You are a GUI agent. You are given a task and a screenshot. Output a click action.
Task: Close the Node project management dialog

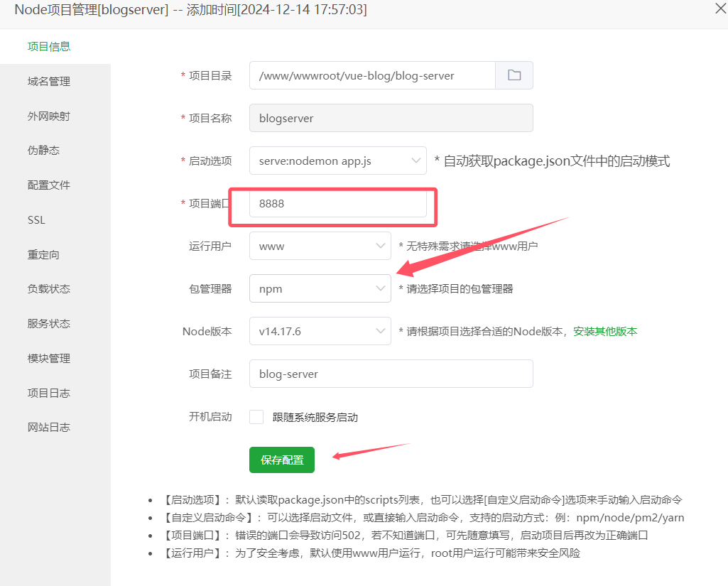719,9
